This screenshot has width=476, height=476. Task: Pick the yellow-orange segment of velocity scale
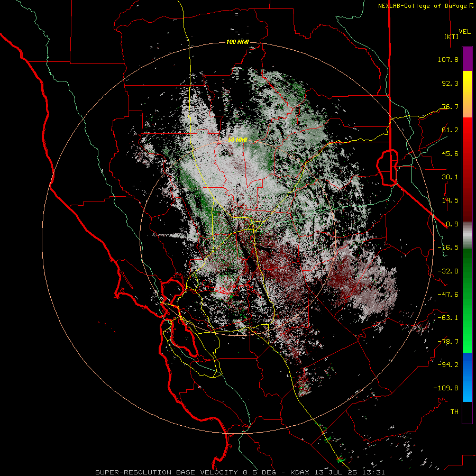tap(467, 94)
